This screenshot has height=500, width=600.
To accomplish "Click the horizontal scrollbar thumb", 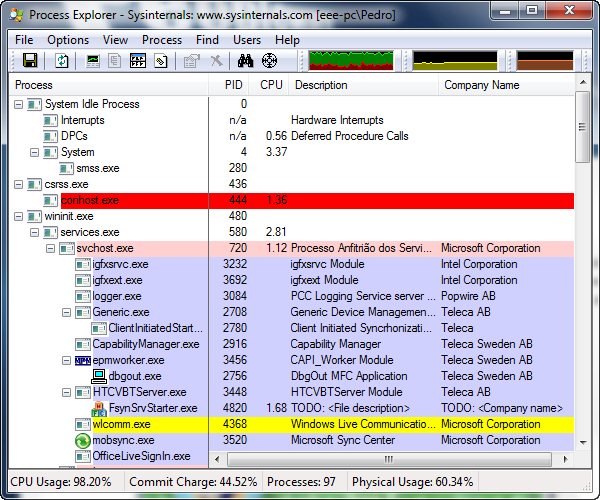I will (x=389, y=459).
